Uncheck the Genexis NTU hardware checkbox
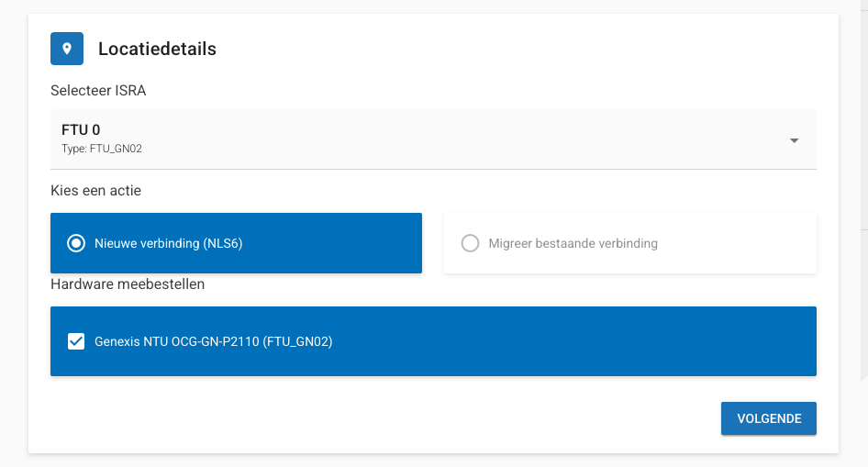The image size is (868, 467). point(76,341)
